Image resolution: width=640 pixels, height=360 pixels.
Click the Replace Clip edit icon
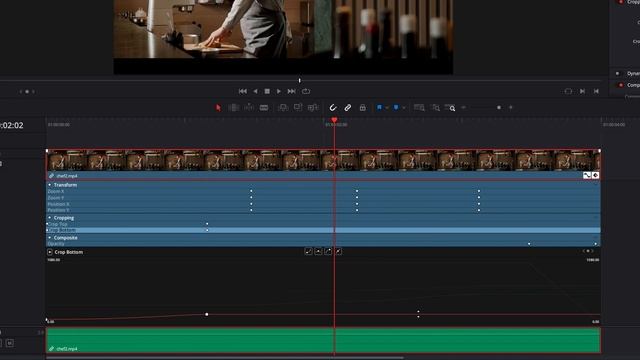point(313,108)
